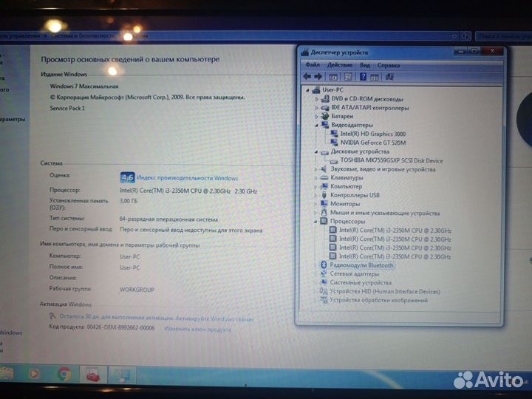Viewport: 532px width, 399px height.
Task: Select TOSHIBA MK7559GSXP SCSI Disk Device
Action: (392, 160)
